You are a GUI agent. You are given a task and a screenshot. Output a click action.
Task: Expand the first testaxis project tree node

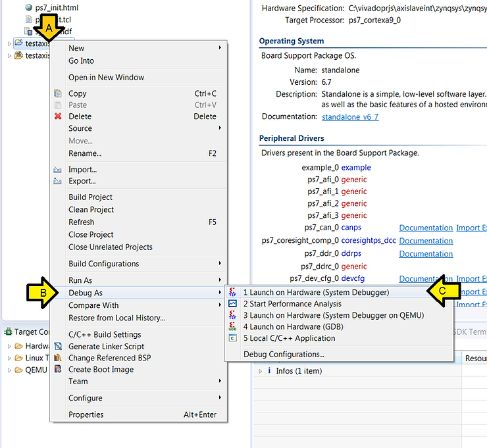(9, 44)
